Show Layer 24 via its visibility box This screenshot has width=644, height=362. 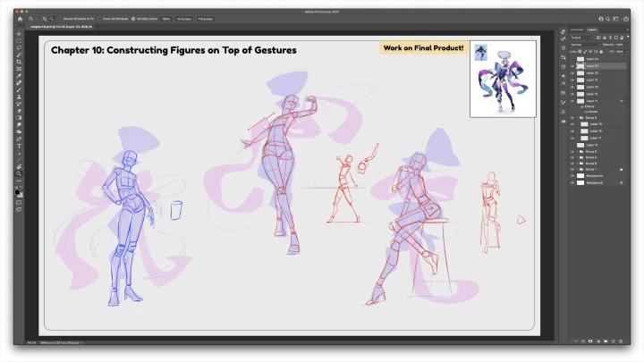click(x=572, y=59)
